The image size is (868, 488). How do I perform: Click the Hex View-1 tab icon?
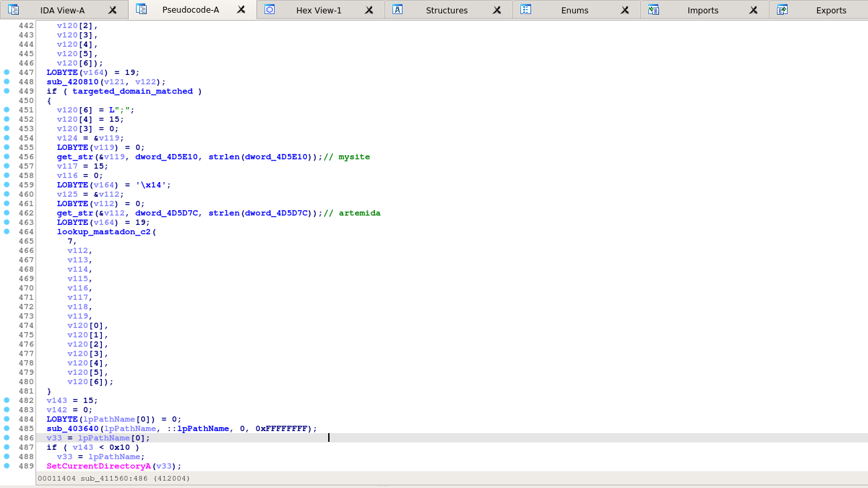coord(269,9)
